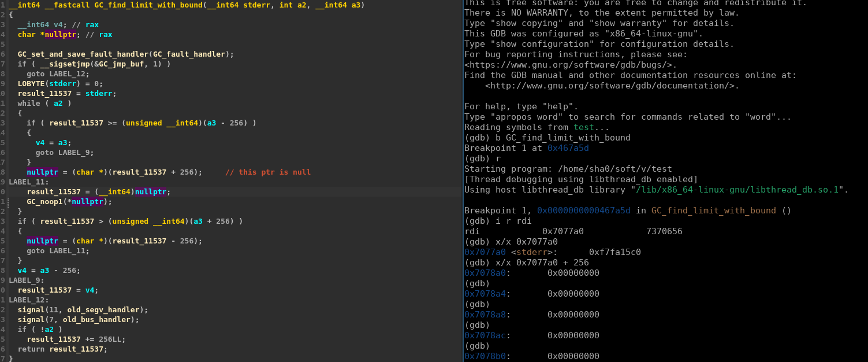Click the '(gdb) i r rdi' command
868x362 pixels.
(x=498, y=221)
